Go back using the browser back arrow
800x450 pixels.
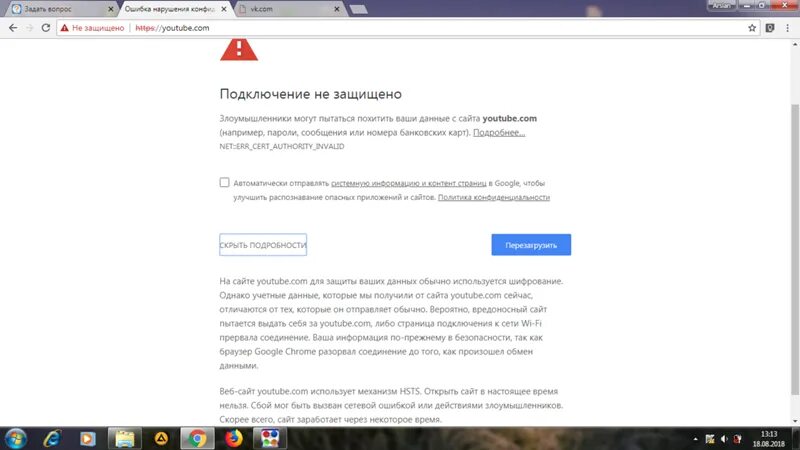[13, 28]
